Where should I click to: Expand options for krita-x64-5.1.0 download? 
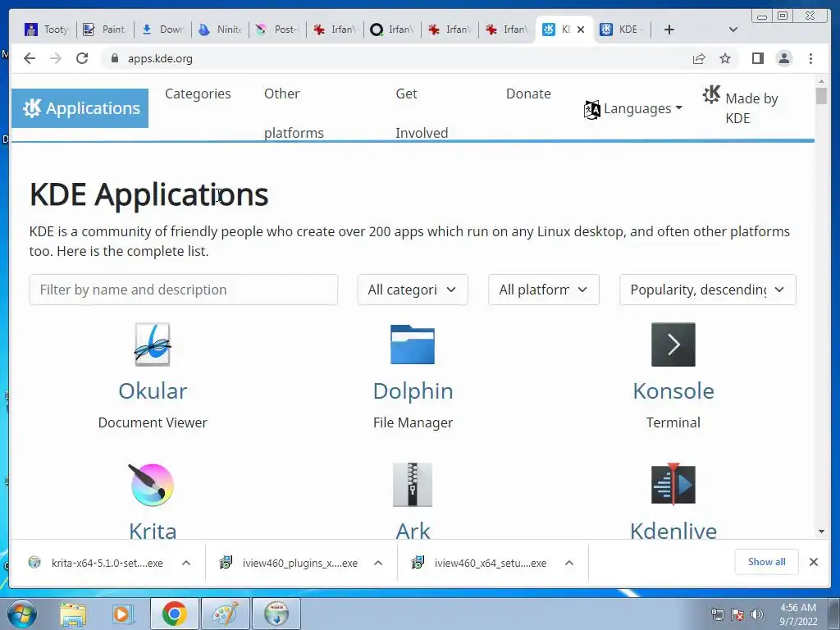click(186, 563)
